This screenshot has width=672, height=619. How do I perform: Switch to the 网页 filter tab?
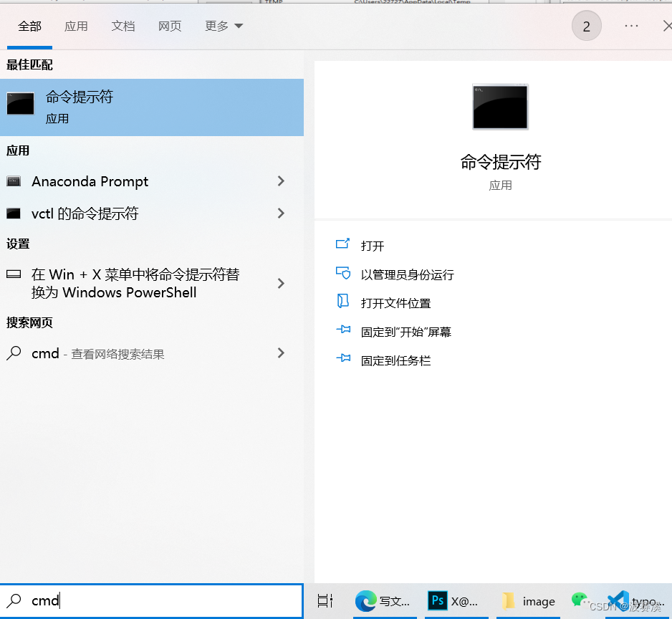click(x=170, y=27)
